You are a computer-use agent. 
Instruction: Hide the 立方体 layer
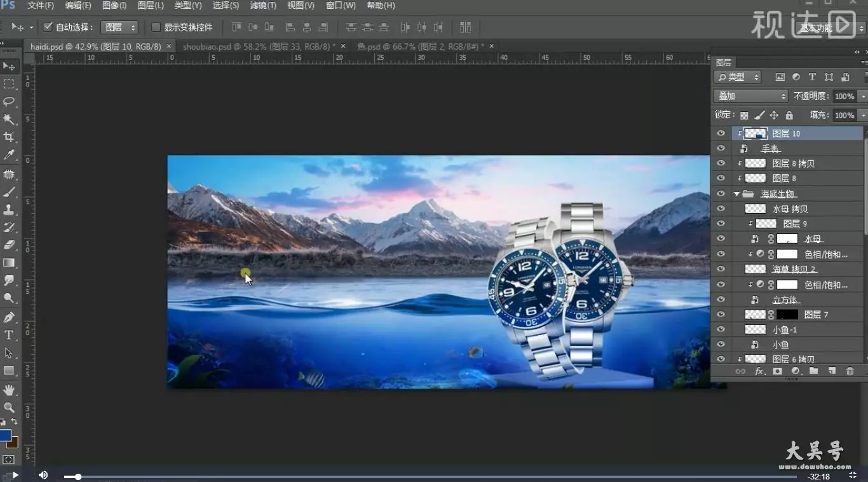coord(721,300)
